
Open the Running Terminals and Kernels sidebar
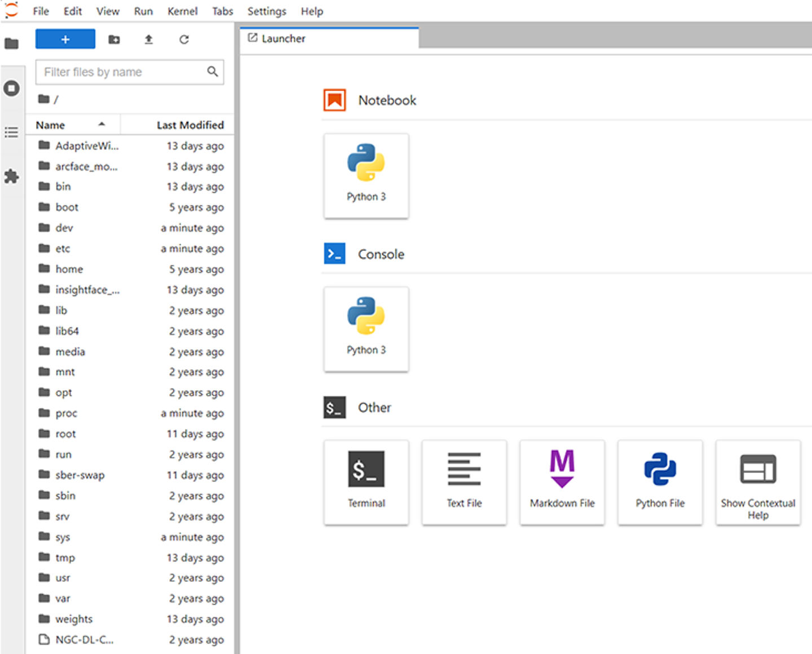point(11,89)
